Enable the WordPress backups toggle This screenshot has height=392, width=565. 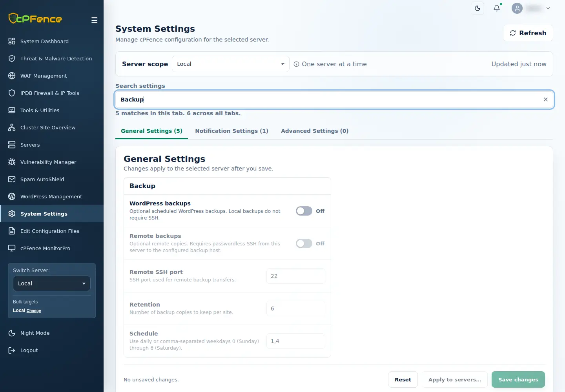pyautogui.click(x=304, y=211)
